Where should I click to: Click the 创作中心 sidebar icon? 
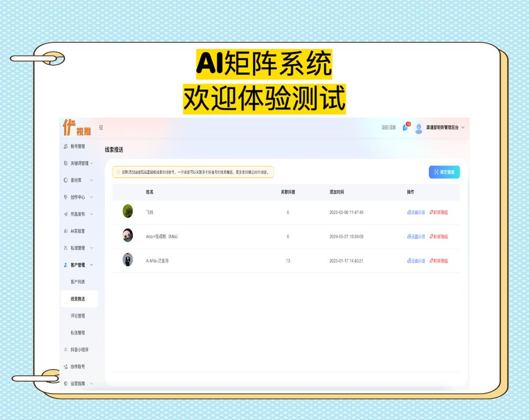66,197
